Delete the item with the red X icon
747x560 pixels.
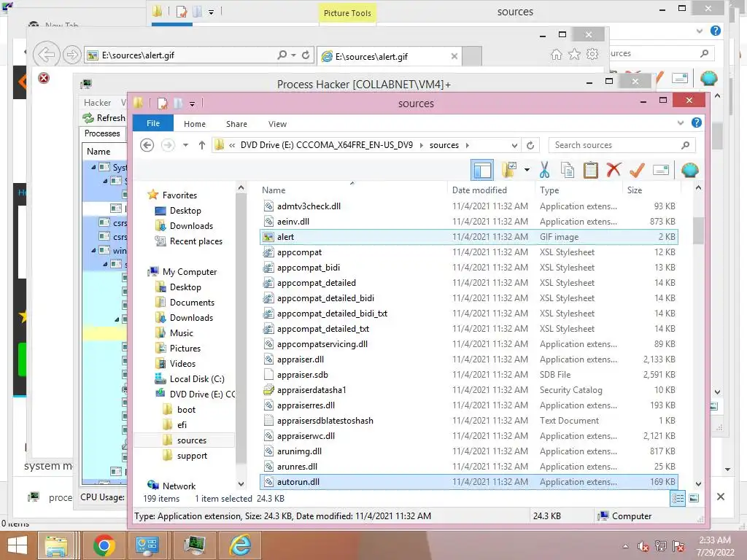coord(614,169)
